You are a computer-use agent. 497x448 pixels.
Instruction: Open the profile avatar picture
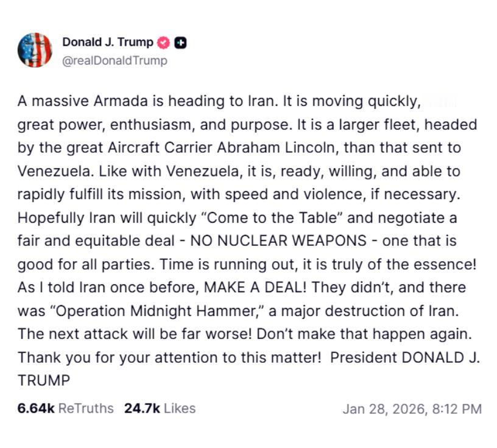35,50
